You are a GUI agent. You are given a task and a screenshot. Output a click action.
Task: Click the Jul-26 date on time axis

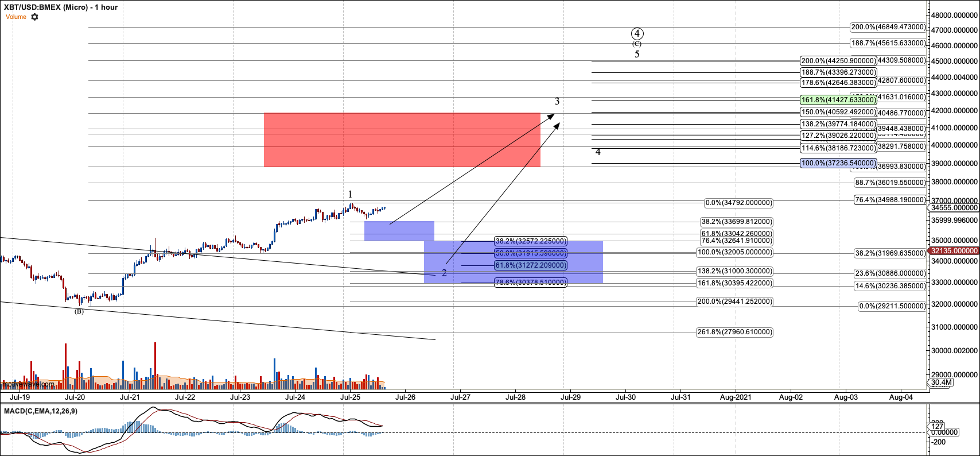point(405,397)
